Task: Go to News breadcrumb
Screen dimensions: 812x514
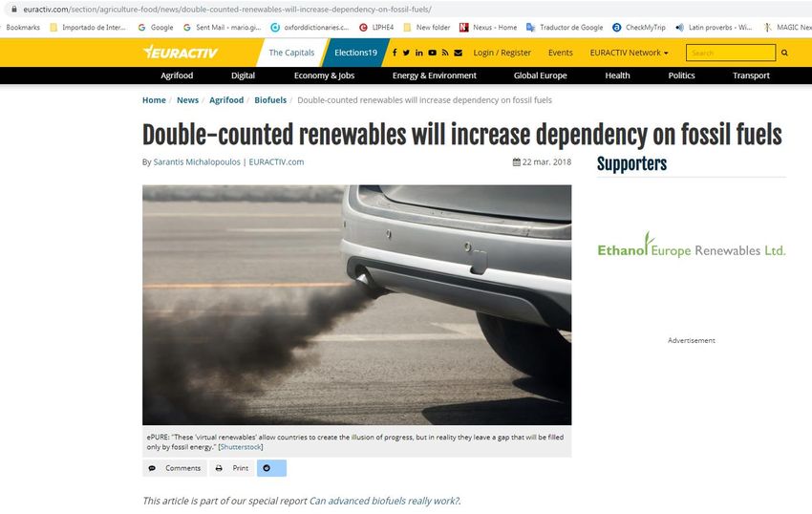Action: 187,100
